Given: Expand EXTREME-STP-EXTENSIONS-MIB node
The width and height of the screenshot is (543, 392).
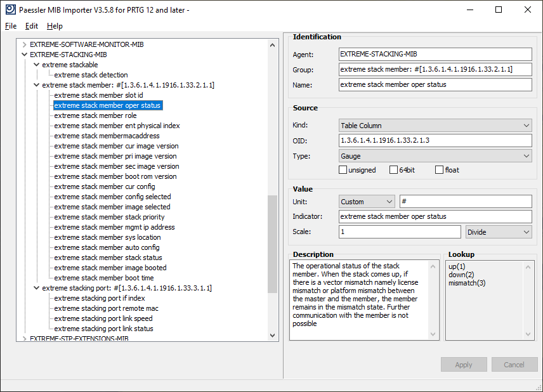Looking at the screenshot, I should [24, 338].
